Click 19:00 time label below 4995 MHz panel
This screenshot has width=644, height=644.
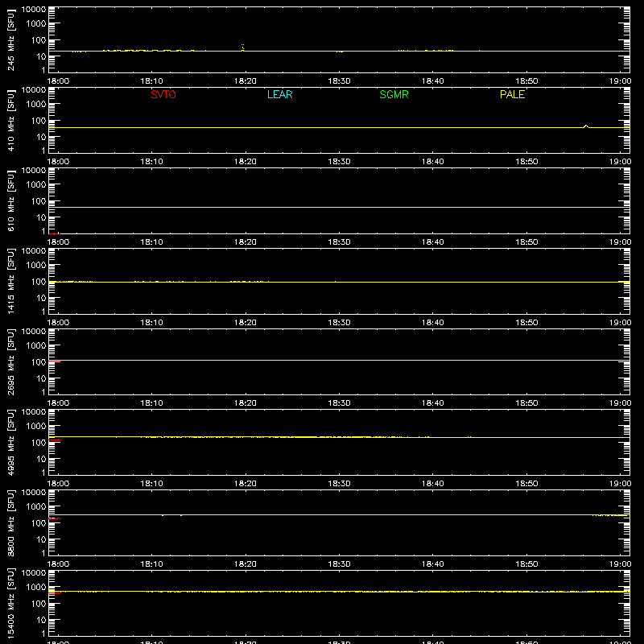[x=620, y=484]
